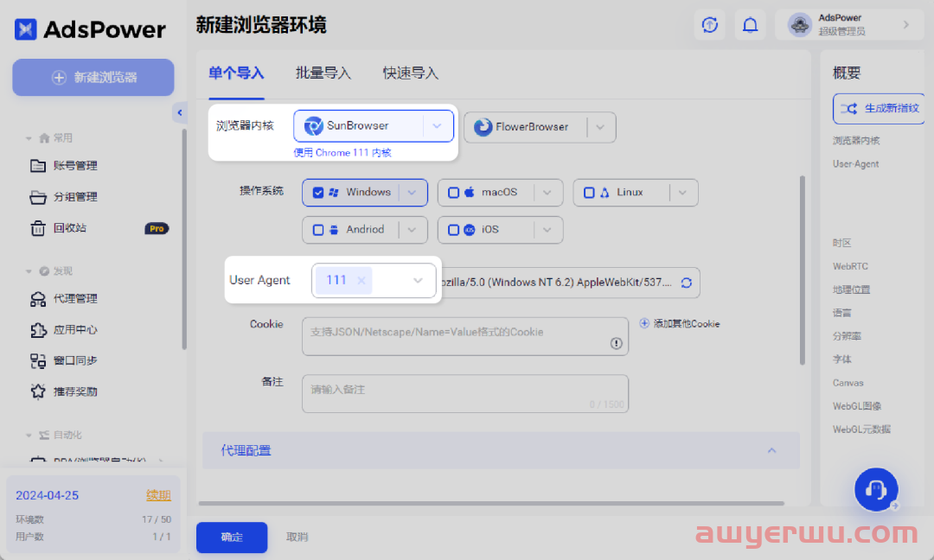Open the customer support headset button

[x=876, y=489]
